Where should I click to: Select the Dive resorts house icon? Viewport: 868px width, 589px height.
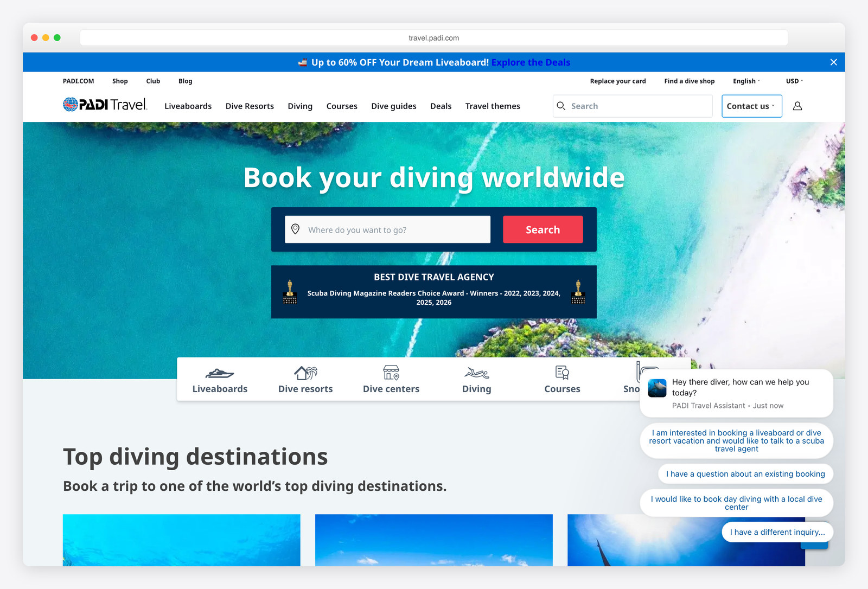tap(305, 373)
